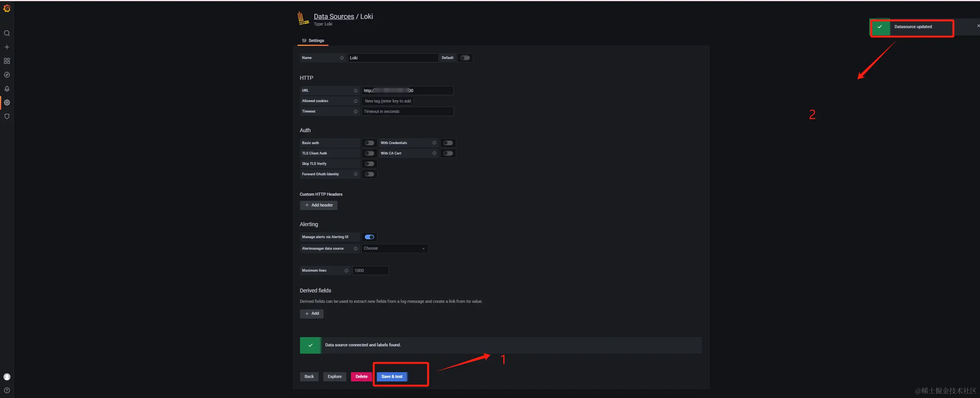The height and width of the screenshot is (398, 980).
Task: Click the info icon beside Allowed cookies
Action: click(x=356, y=101)
